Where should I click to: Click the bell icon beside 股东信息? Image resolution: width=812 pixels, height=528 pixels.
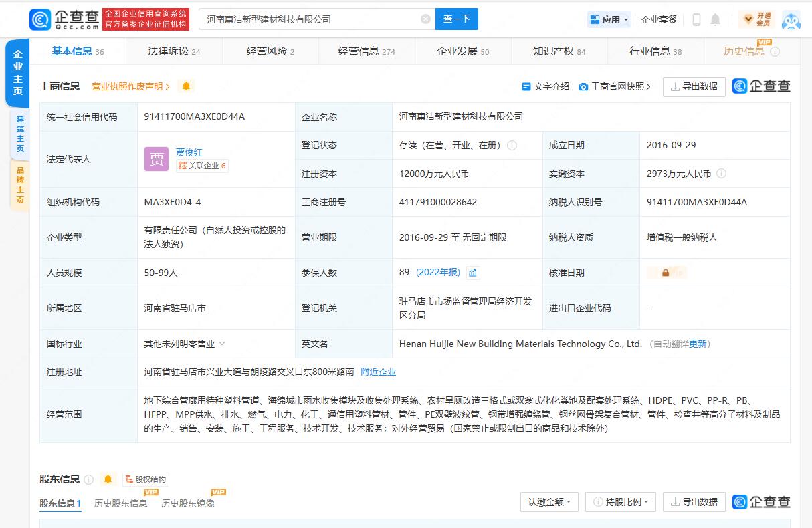click(108, 479)
